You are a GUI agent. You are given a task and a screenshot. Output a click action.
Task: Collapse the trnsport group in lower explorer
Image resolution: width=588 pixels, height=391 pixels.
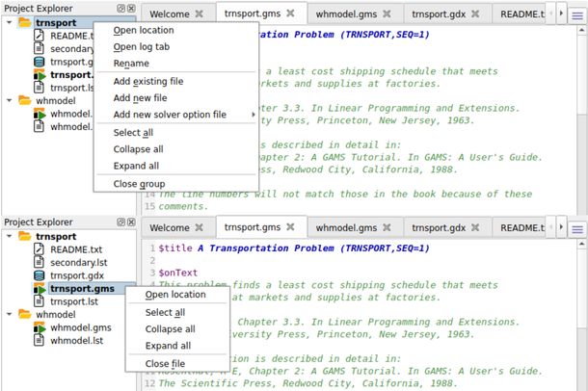pyautogui.click(x=10, y=236)
